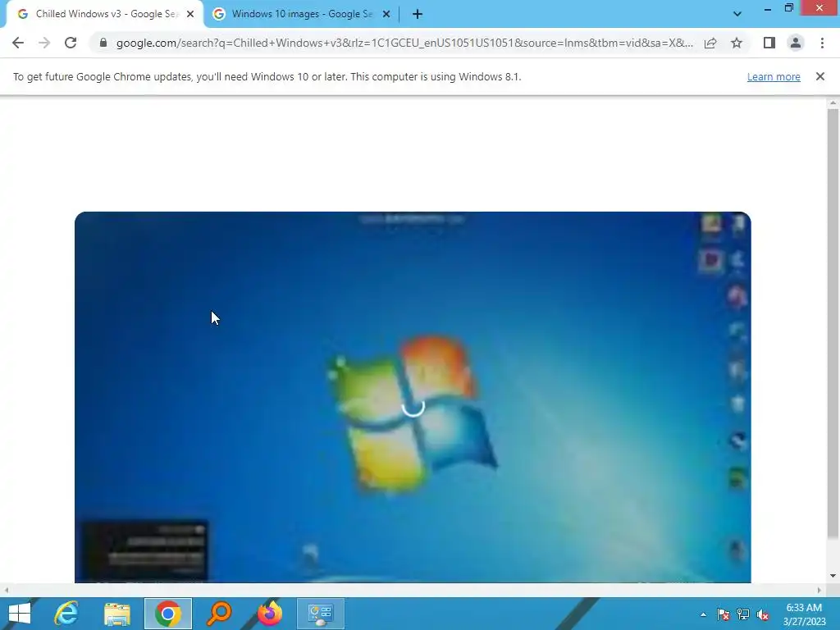Open Chrome three-dot menu

pyautogui.click(x=822, y=43)
